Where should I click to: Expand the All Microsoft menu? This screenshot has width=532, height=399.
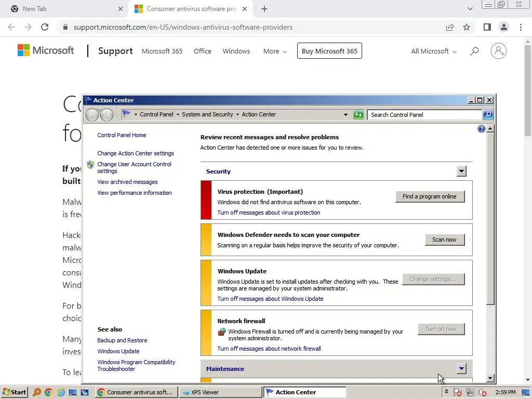click(x=434, y=51)
